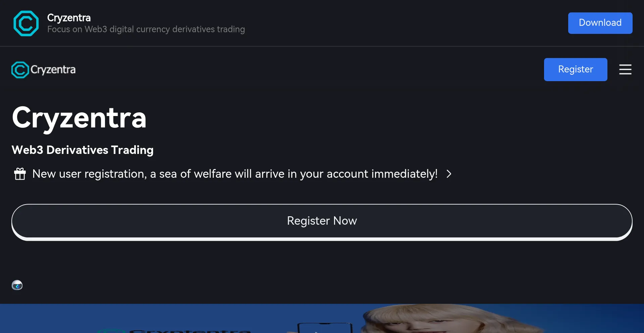Click the Cryzentra wordmark in navigation bar
The width and height of the screenshot is (644, 333).
pyautogui.click(x=53, y=70)
